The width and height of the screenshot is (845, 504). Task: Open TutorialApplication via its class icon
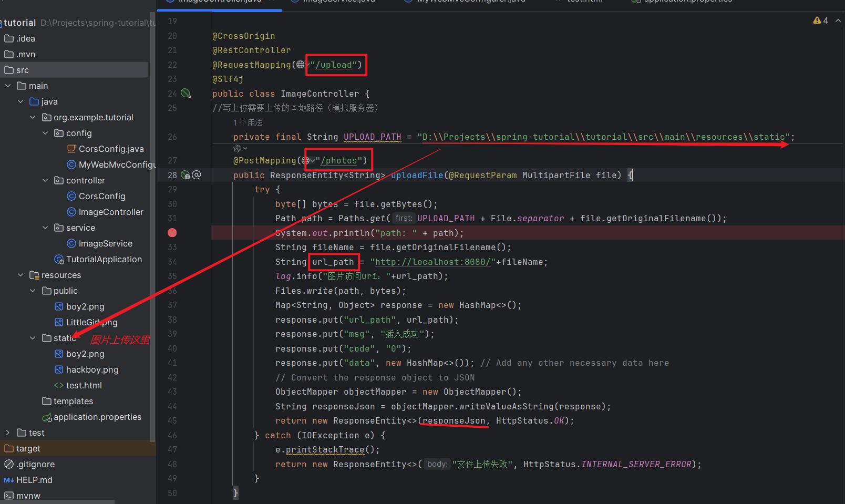[59, 259]
